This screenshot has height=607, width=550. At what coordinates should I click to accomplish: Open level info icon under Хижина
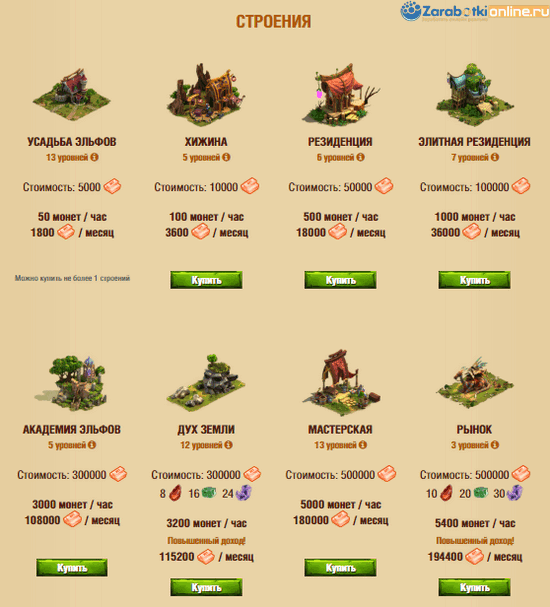226,157
